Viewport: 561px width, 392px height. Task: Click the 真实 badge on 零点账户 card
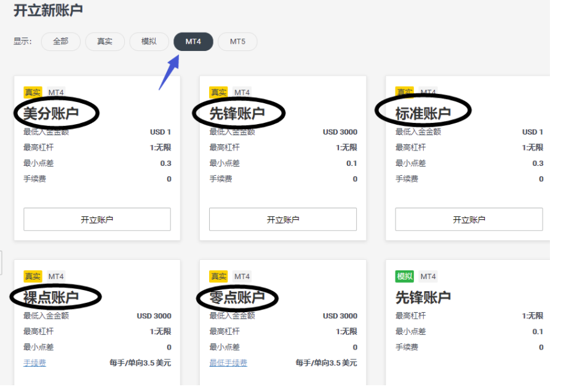[x=219, y=276]
